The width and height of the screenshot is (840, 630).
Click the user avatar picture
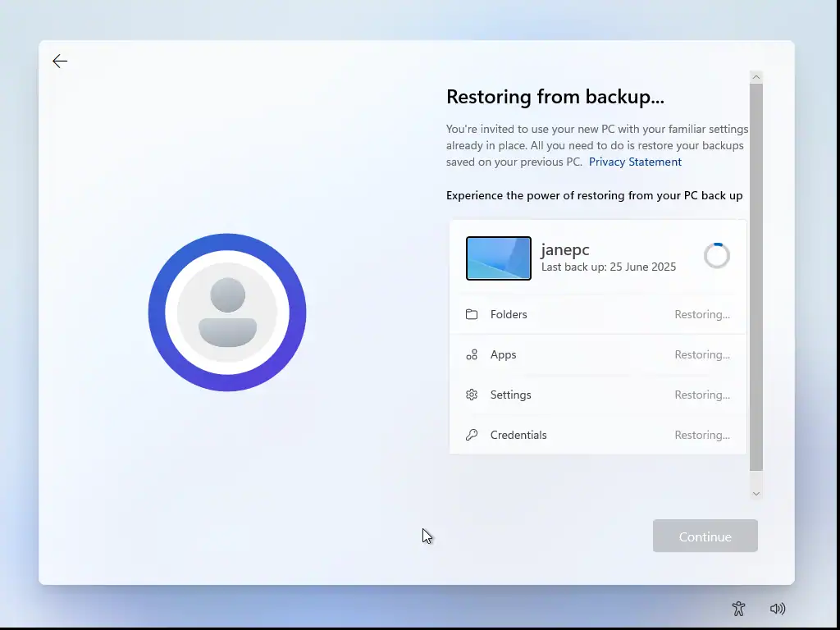coord(227,313)
